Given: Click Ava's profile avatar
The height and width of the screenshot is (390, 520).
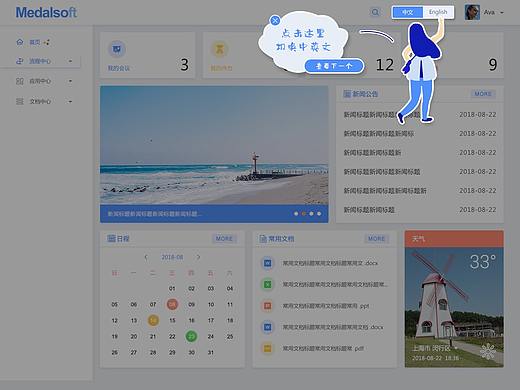Looking at the screenshot, I should pyautogui.click(x=472, y=12).
